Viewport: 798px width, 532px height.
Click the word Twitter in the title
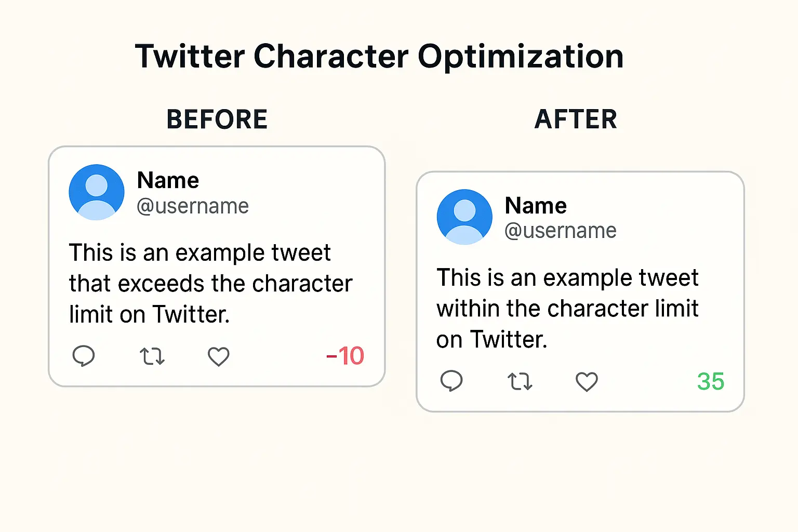point(190,56)
